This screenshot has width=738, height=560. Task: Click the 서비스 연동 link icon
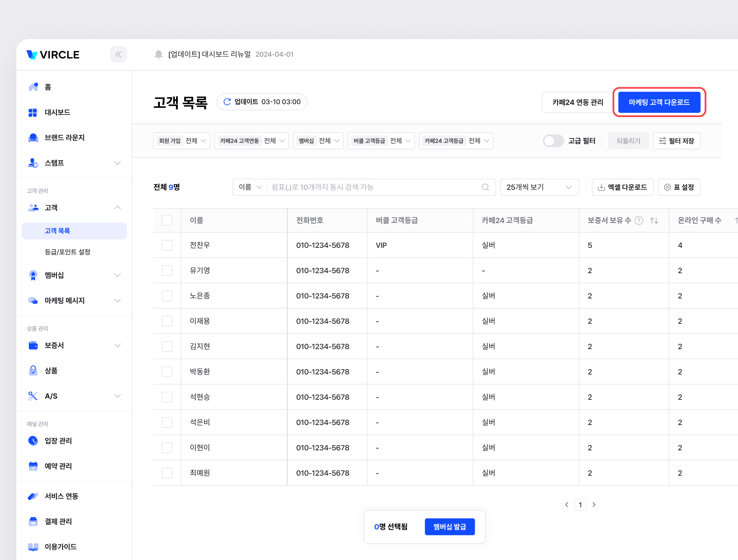[33, 496]
